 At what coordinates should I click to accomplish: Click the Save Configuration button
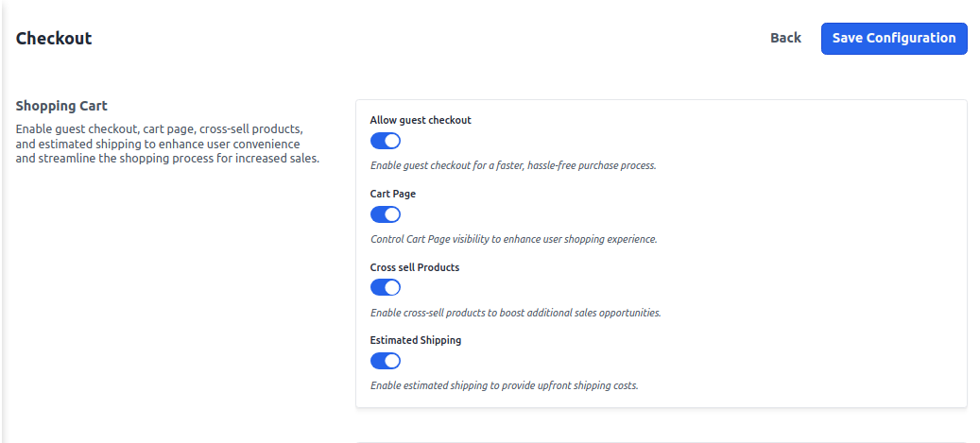click(893, 39)
